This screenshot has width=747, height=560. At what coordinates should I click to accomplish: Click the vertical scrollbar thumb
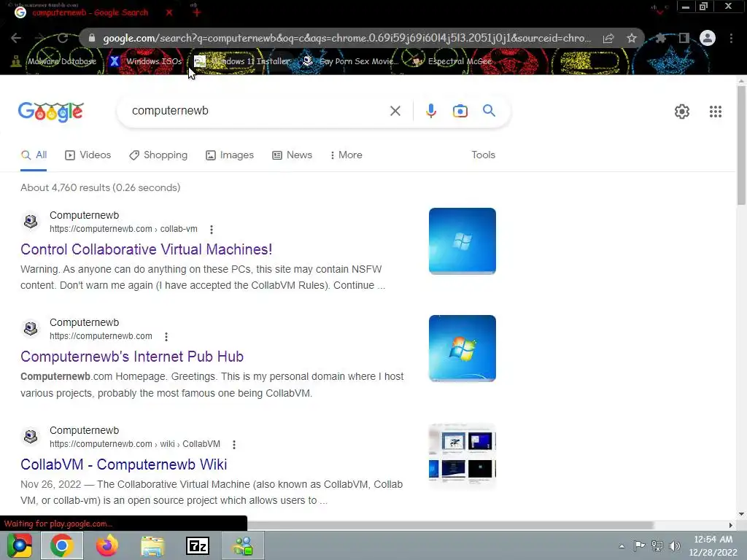point(741,145)
